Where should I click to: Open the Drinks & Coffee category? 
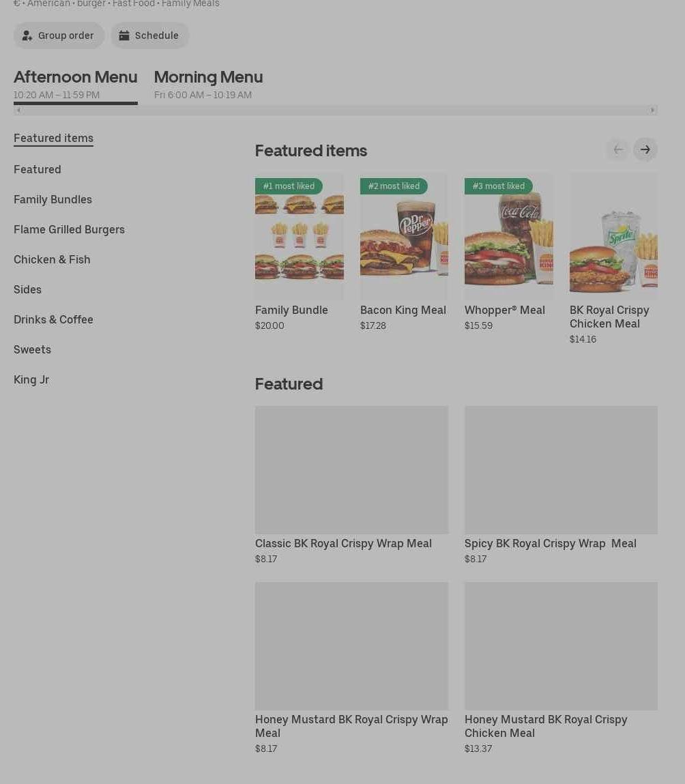tap(53, 319)
